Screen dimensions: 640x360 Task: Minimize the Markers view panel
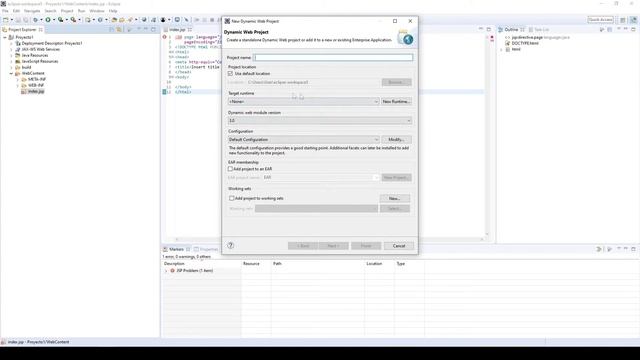point(626,249)
